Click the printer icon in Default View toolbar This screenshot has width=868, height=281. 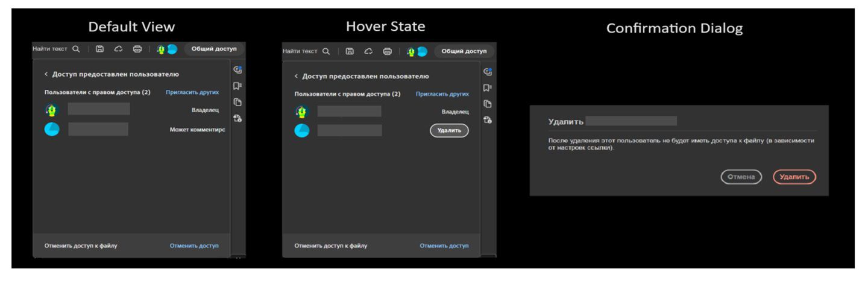point(137,49)
